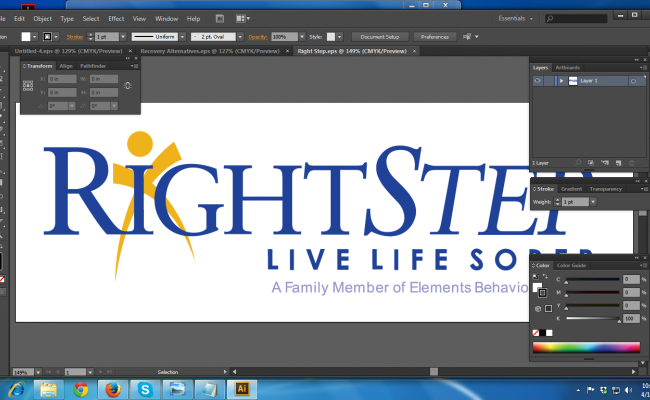This screenshot has height=400, width=650.
Task: Switch to the Gradient tab
Action: click(x=571, y=189)
